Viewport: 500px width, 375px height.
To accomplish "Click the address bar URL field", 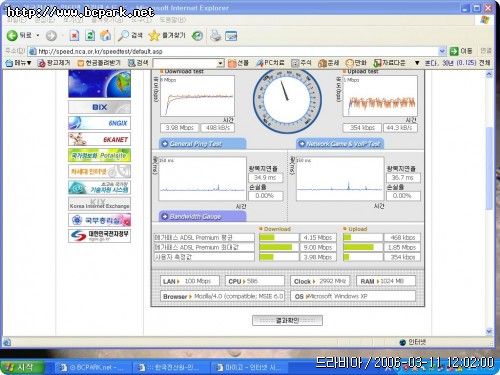I will pos(233,51).
